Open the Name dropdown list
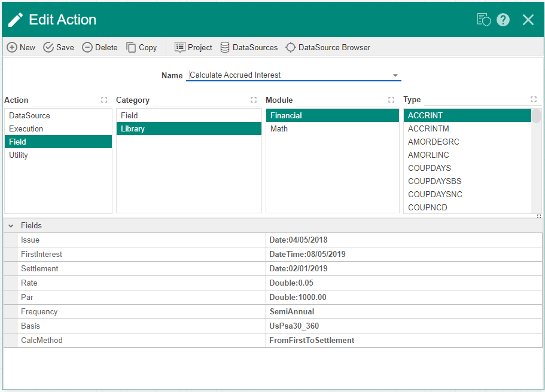This screenshot has height=392, width=545. click(x=395, y=75)
